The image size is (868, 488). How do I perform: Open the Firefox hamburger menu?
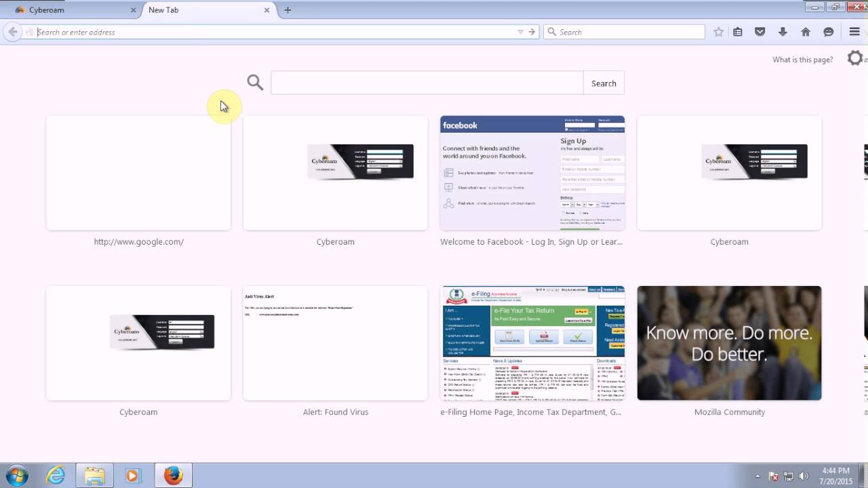click(x=854, y=32)
